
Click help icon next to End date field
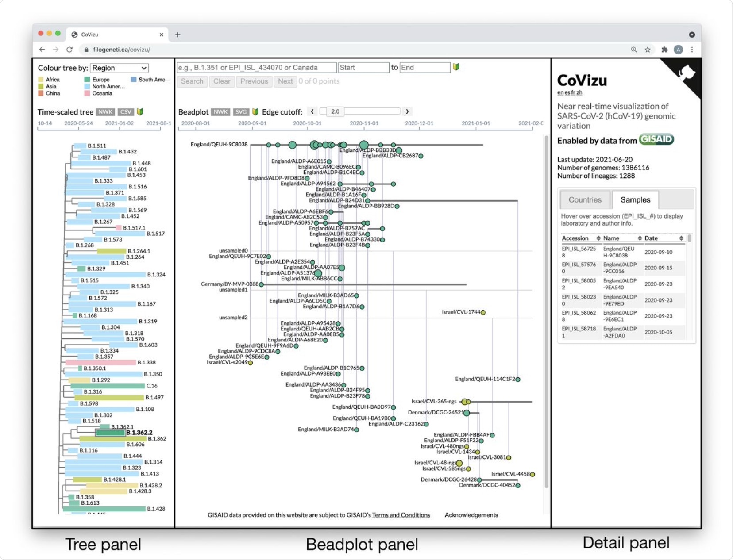pos(456,67)
